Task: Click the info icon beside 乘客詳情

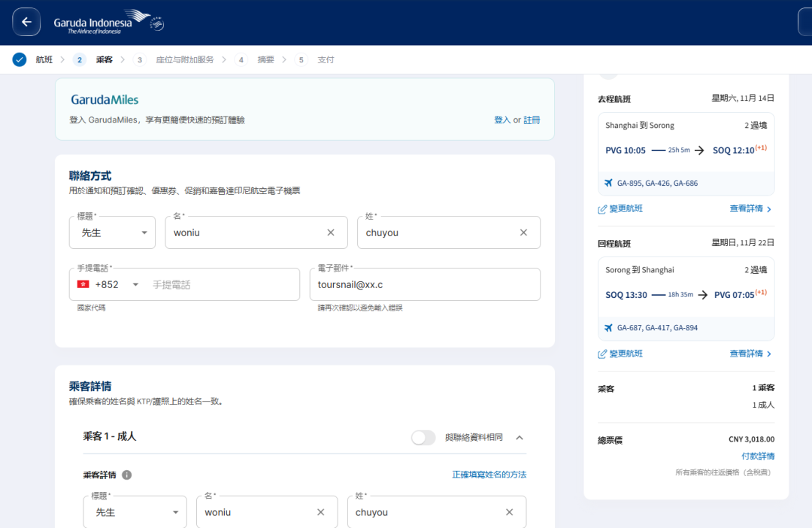Action: tap(127, 475)
